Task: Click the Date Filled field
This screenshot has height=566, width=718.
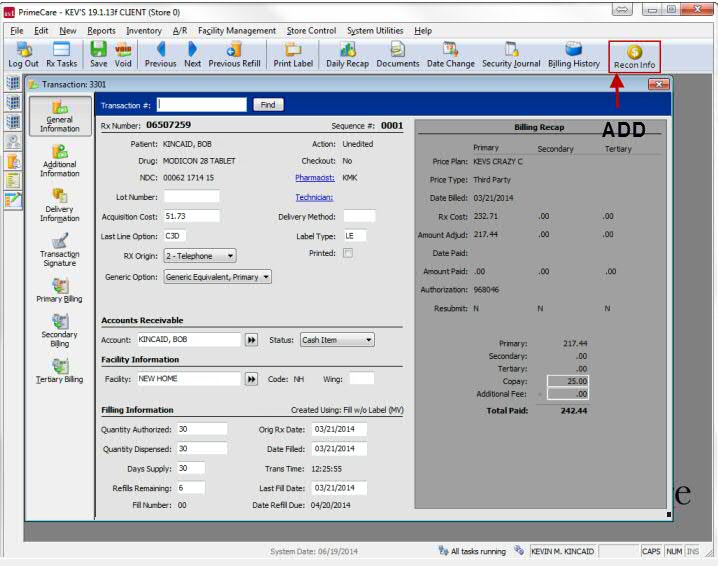Action: (x=339, y=449)
